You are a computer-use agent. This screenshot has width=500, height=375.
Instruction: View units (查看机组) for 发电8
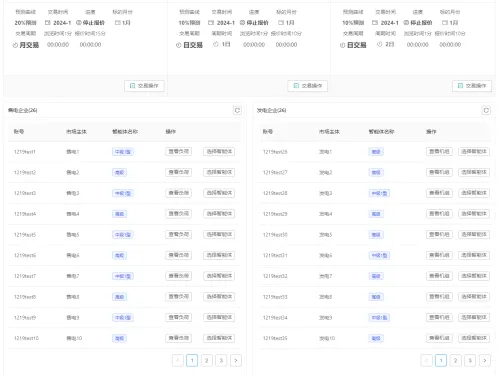coord(439,297)
